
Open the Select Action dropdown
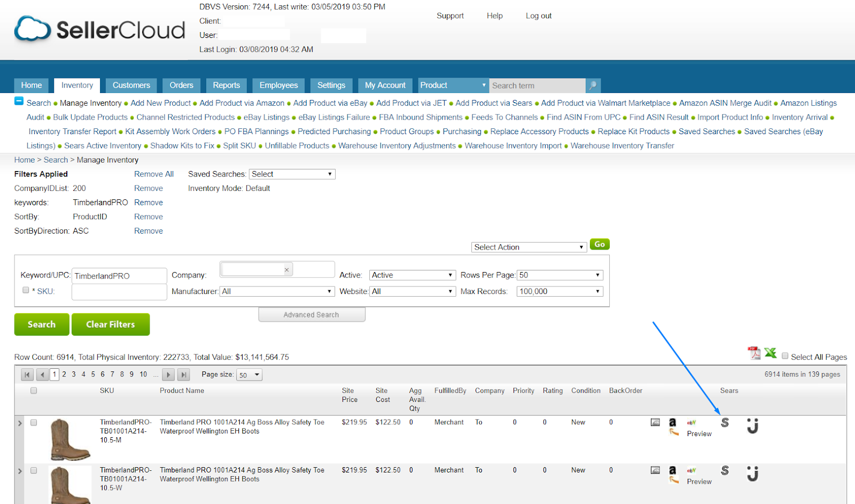(529, 247)
